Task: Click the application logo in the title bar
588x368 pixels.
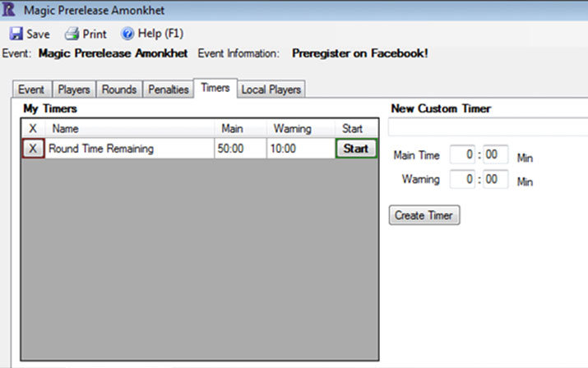Action: coord(8,9)
